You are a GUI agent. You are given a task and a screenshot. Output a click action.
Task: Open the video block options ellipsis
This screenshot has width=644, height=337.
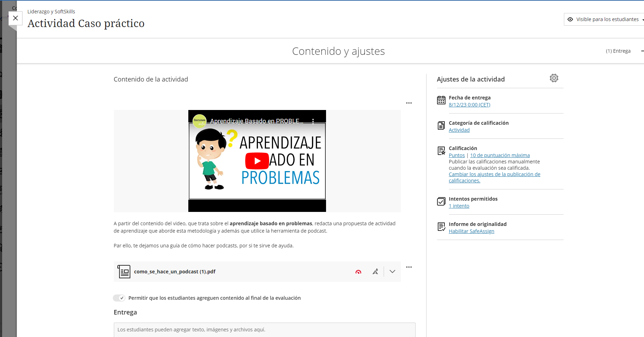click(x=409, y=103)
